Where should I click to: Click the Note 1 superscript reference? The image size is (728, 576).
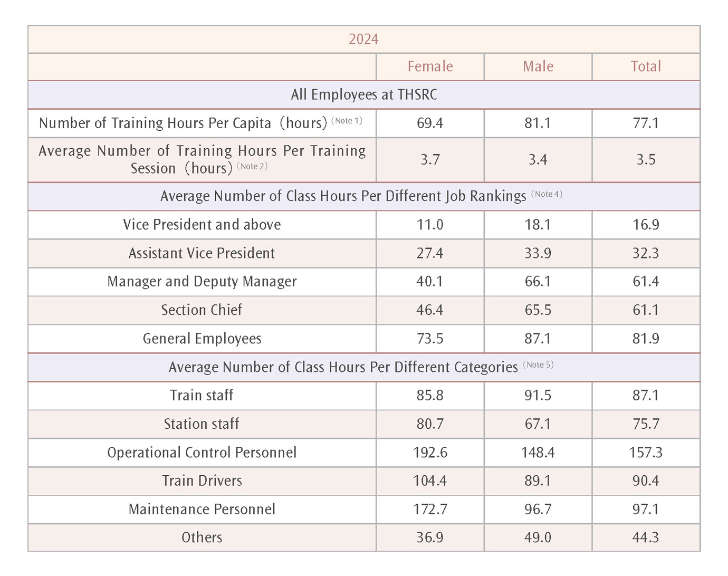pos(347,121)
